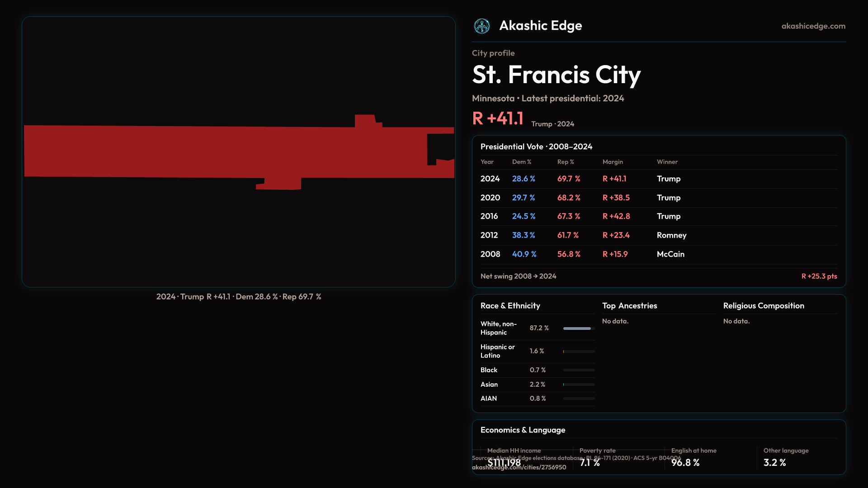Click the Religious Composition heading
The height and width of the screenshot is (488, 868).
point(763,306)
